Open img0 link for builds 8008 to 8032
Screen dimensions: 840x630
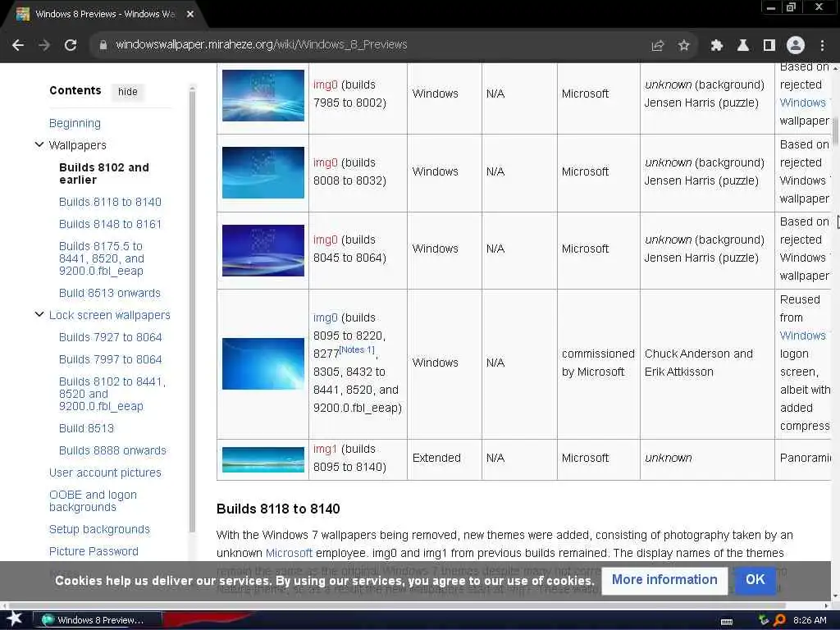pos(325,162)
